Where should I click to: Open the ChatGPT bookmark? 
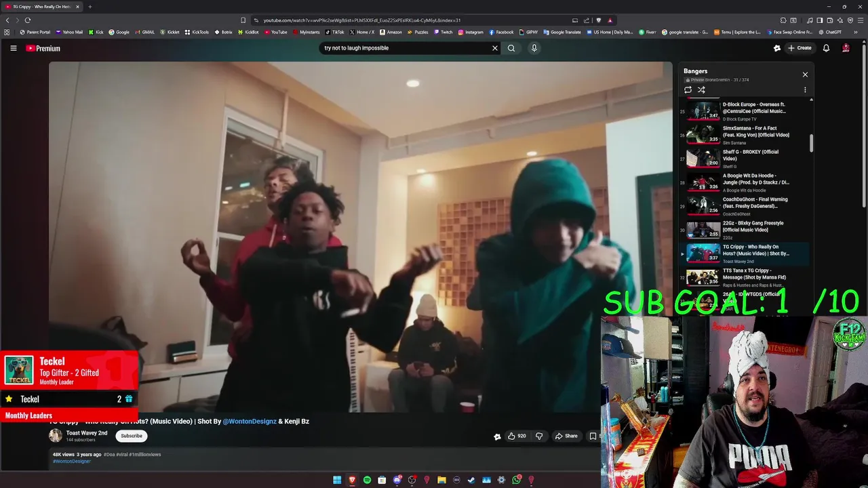click(829, 32)
